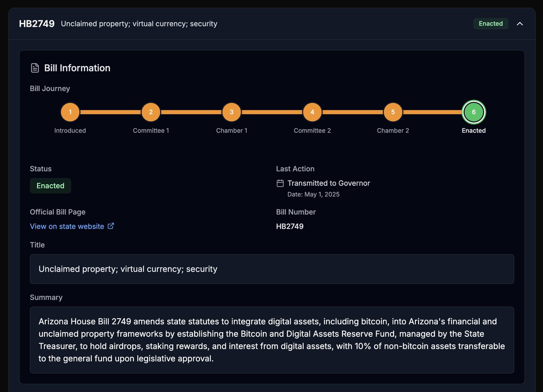
Task: Click the Bill Information document icon
Action: (35, 67)
